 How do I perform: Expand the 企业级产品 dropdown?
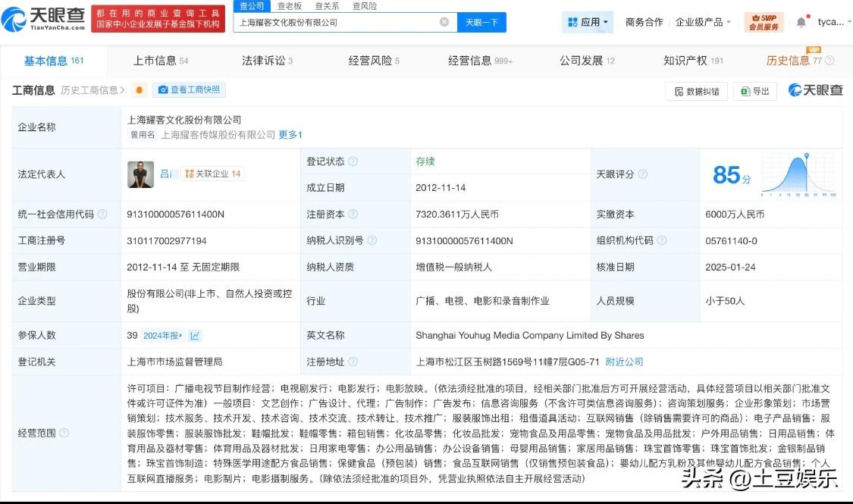point(703,22)
